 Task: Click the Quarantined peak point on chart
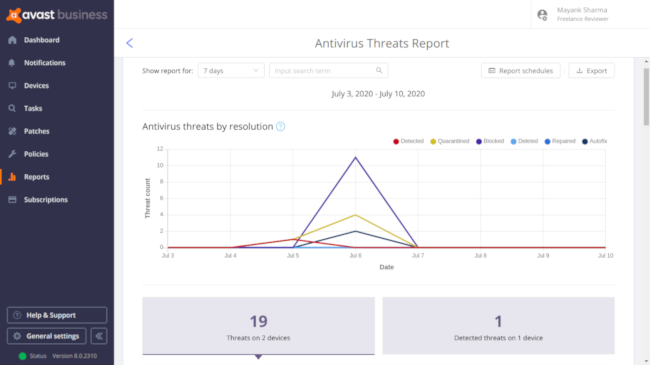355,215
